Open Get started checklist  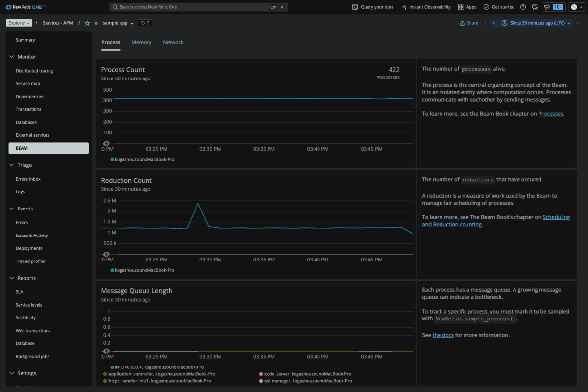pyautogui.click(x=499, y=7)
